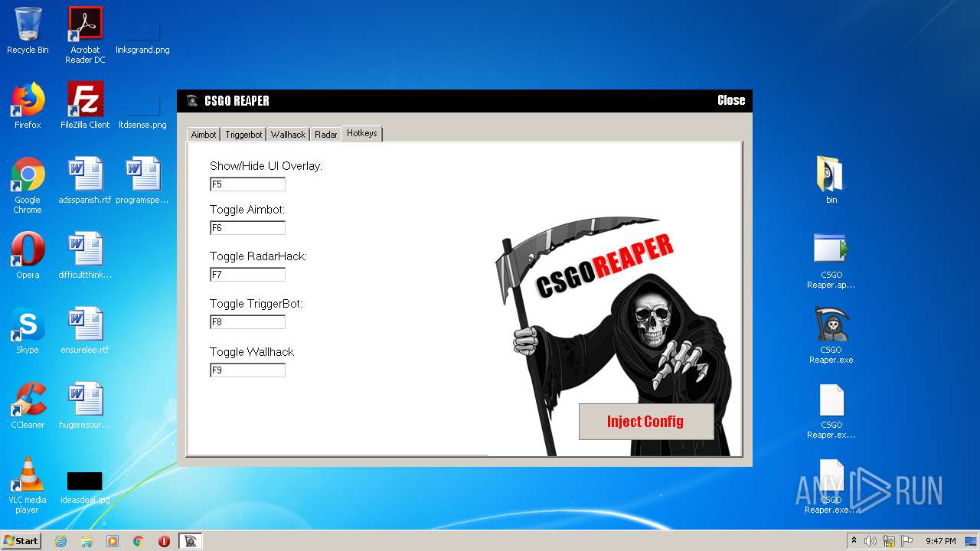
Task: Select the Hotkeys tab
Action: point(361,133)
